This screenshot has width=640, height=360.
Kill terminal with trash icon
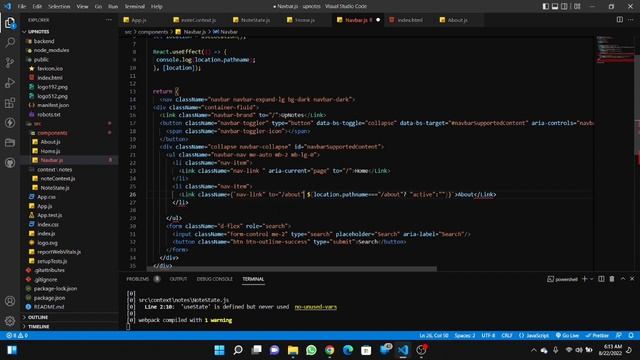pos(612,279)
